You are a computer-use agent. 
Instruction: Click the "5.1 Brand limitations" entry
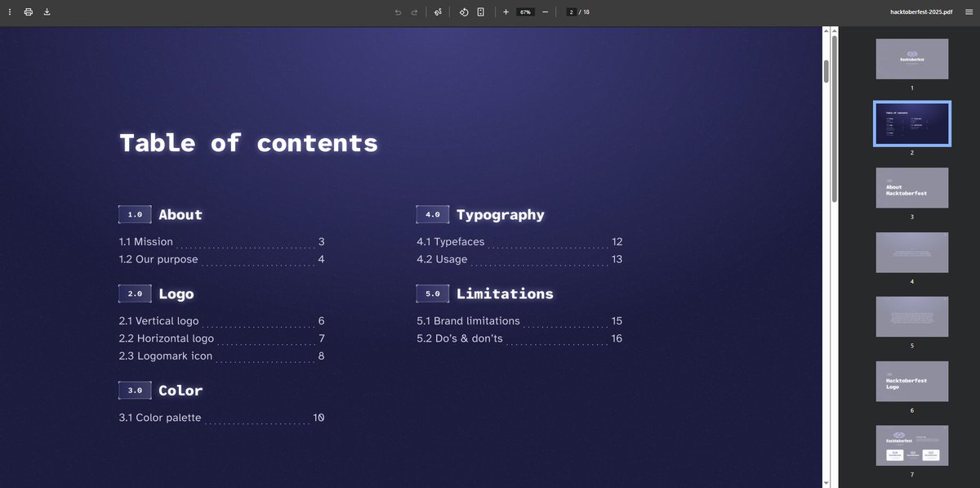click(x=468, y=321)
